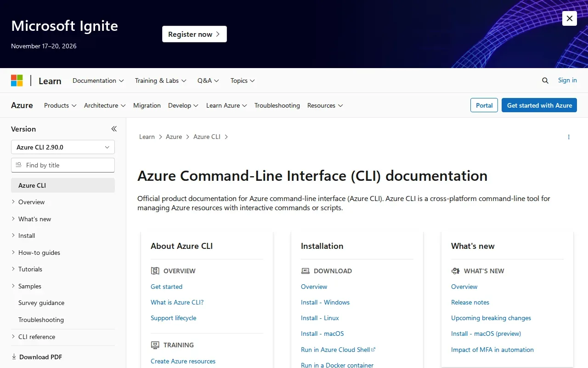588x368 pixels.
Task: Open Run in a Docker container link
Action: pos(337,365)
